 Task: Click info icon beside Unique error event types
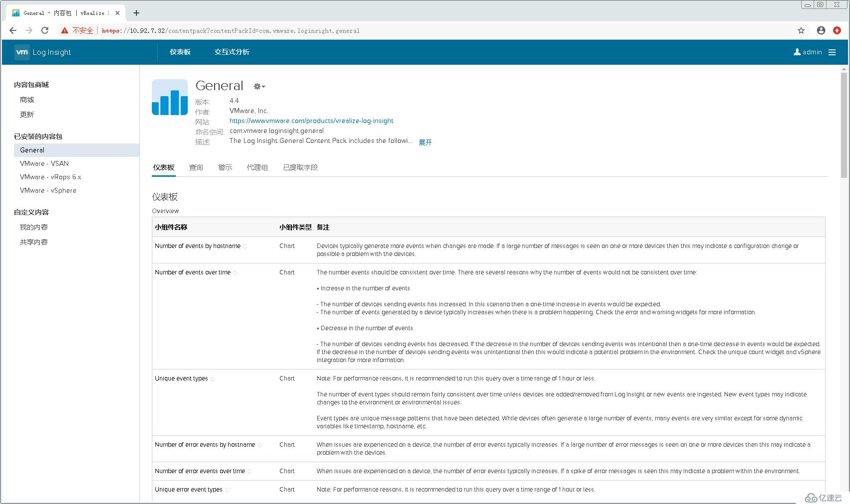coord(227,490)
